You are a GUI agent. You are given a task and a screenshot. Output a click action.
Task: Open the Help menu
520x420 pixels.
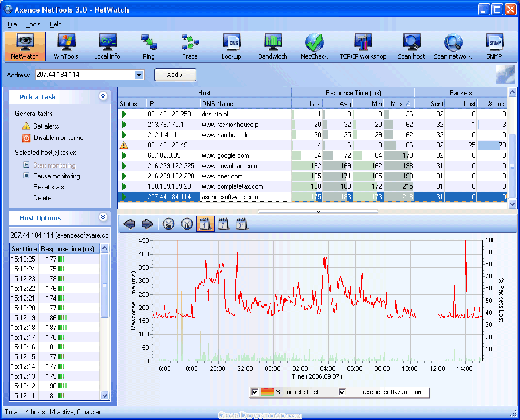[55, 24]
